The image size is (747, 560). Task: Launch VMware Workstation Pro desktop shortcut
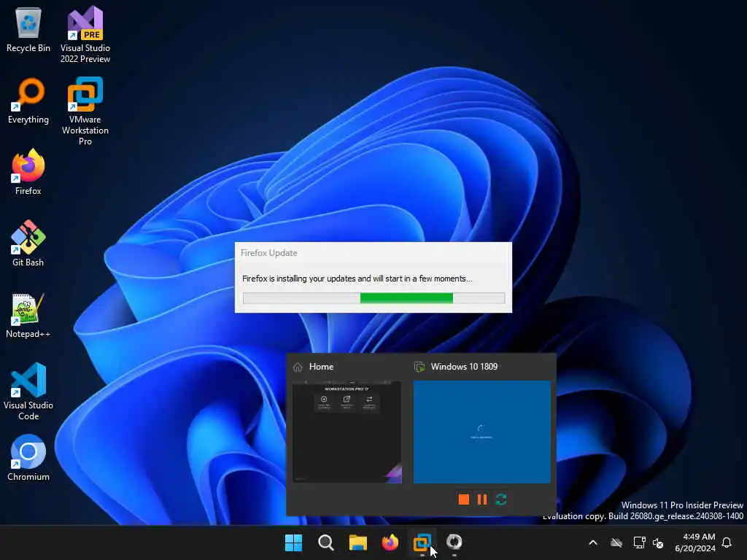click(x=85, y=111)
